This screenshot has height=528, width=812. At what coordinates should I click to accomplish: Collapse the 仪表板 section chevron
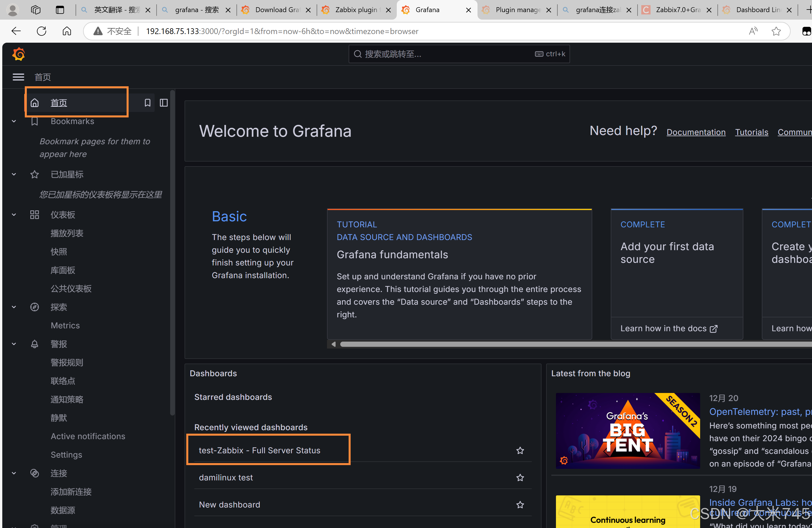click(x=14, y=215)
